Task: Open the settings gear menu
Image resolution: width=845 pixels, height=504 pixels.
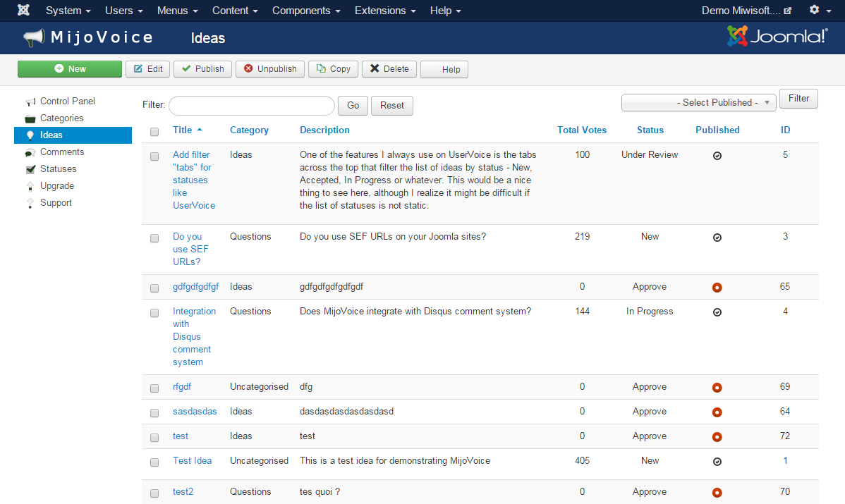Action: (x=819, y=11)
